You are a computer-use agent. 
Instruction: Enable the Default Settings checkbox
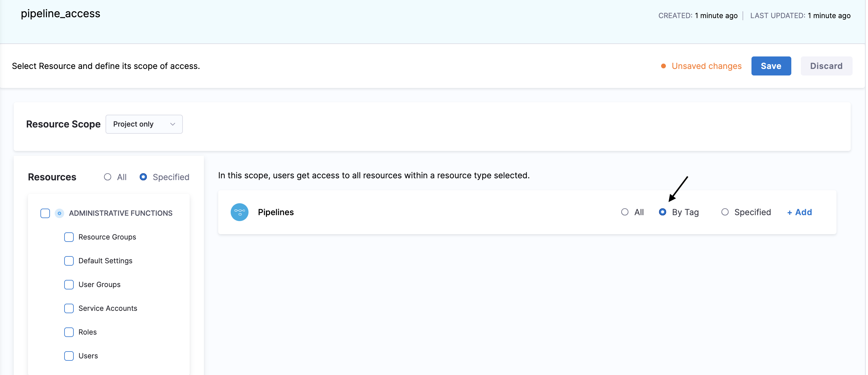[69, 261]
